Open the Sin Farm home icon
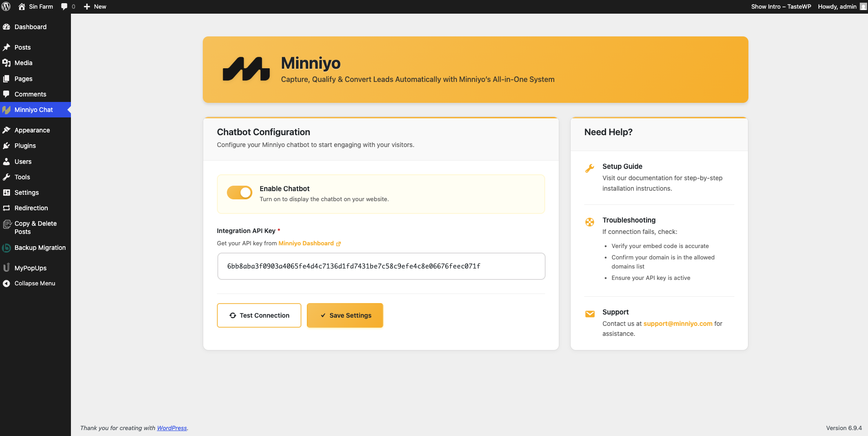 (x=21, y=6)
